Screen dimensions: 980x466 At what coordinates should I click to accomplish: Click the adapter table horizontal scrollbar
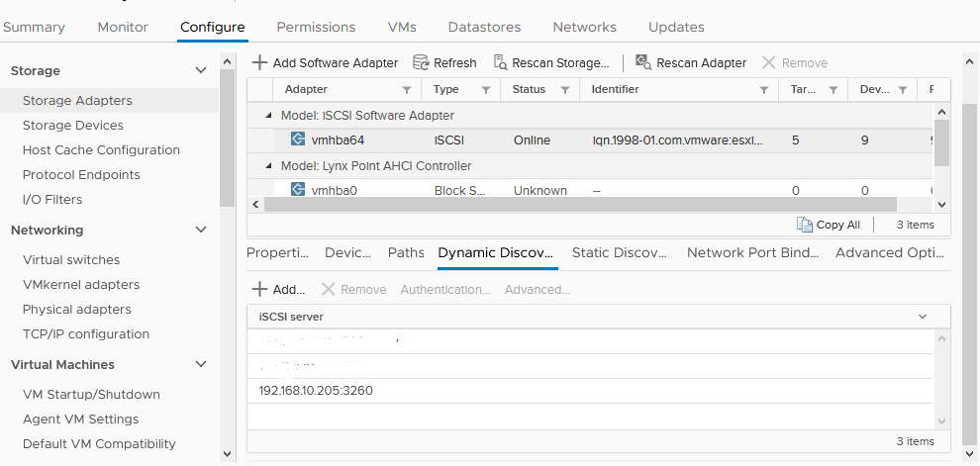[x=580, y=204]
